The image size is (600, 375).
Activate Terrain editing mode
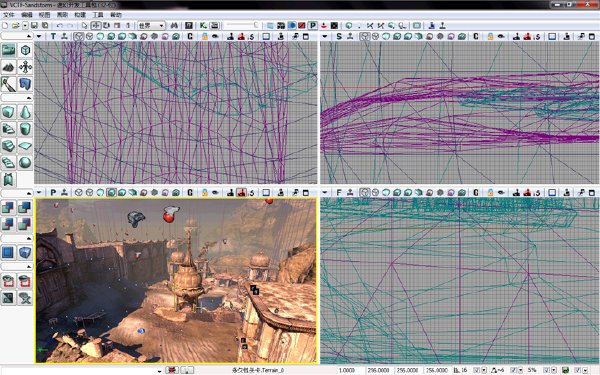8,67
